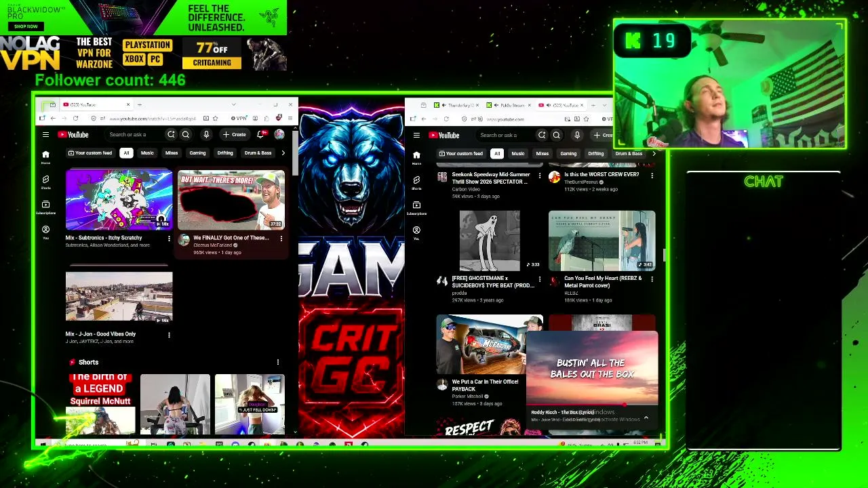Open options menu for the Shorts shelf
The width and height of the screenshot is (868, 488).
(x=278, y=363)
